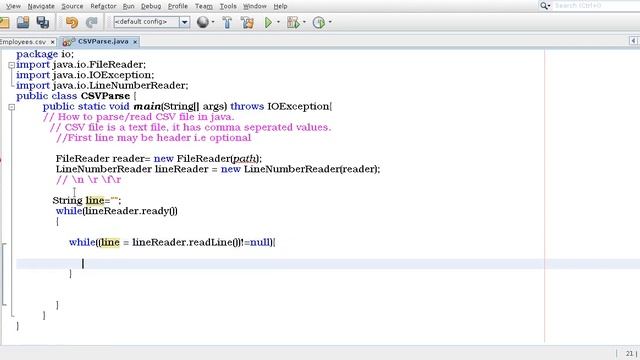Collapse the imports code fold
640x360 pixels.
tap(11, 65)
